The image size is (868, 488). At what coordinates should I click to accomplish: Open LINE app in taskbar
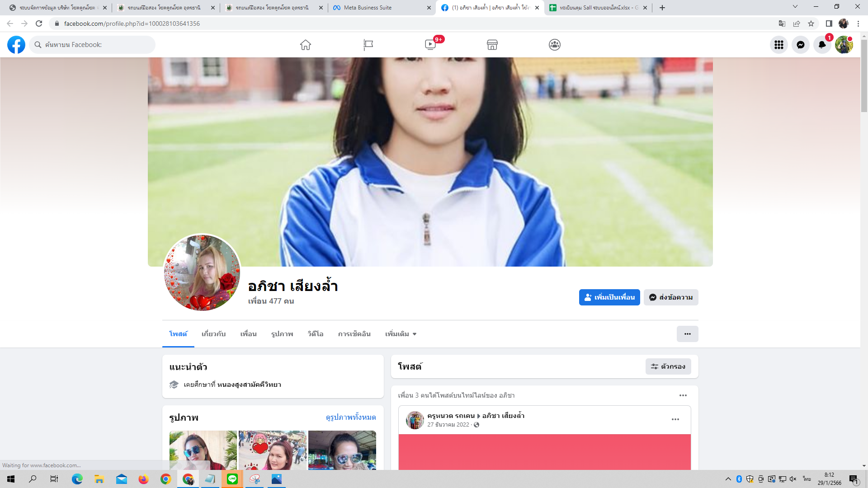(232, 479)
